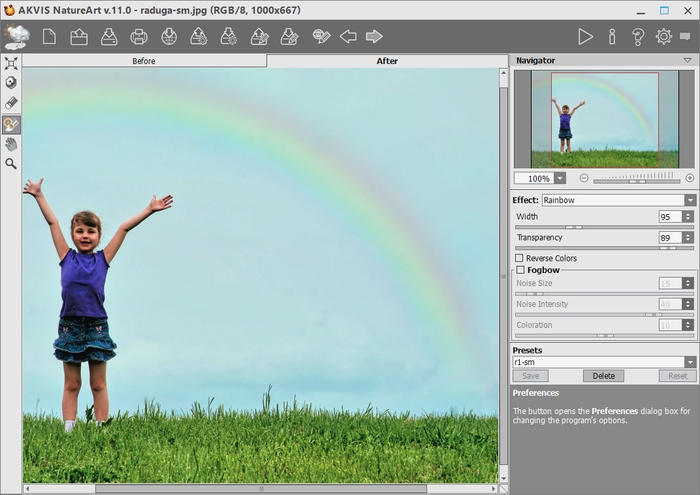
Task: Load presets using import presets icon
Action: pyautogui.click(x=199, y=37)
